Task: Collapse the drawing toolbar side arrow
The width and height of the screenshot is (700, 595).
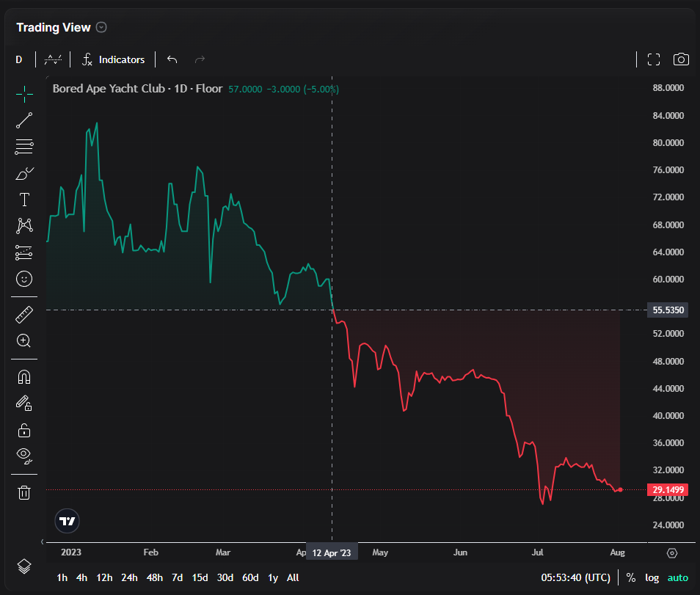Action: (x=43, y=542)
